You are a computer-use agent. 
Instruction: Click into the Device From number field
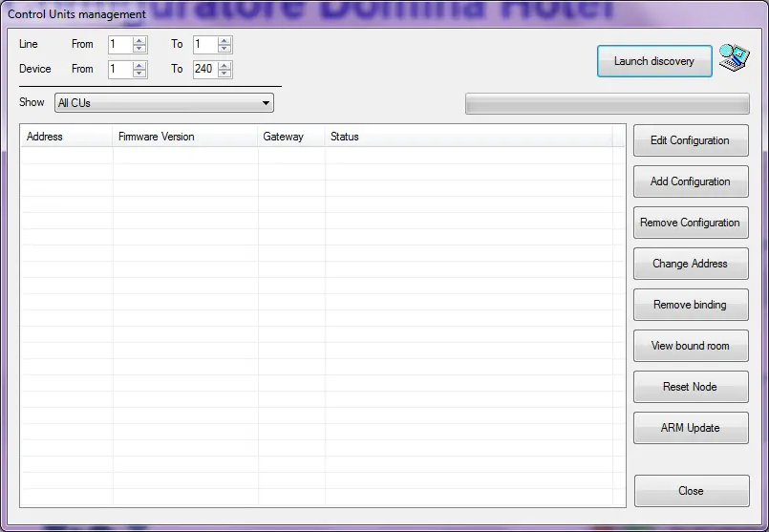pyautogui.click(x=120, y=69)
